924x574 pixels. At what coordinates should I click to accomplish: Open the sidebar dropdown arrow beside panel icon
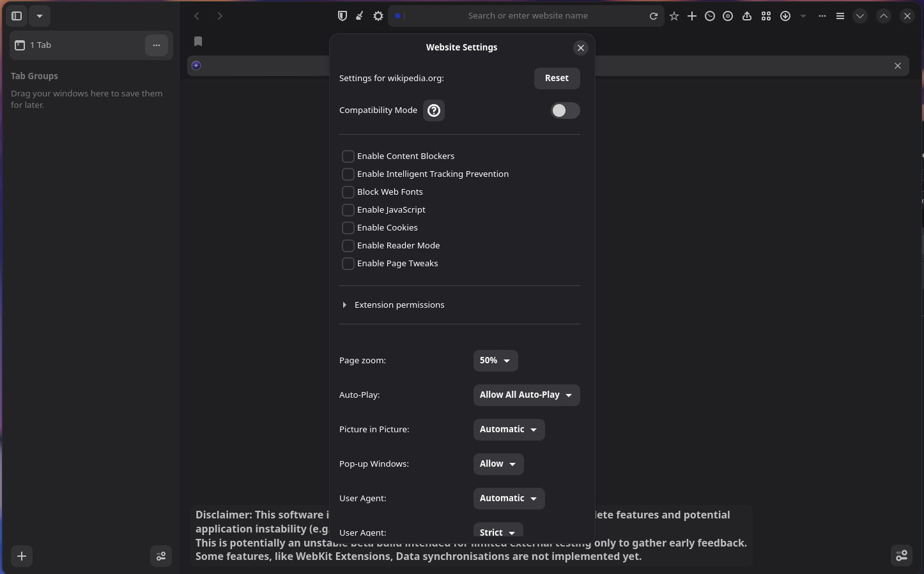click(40, 16)
